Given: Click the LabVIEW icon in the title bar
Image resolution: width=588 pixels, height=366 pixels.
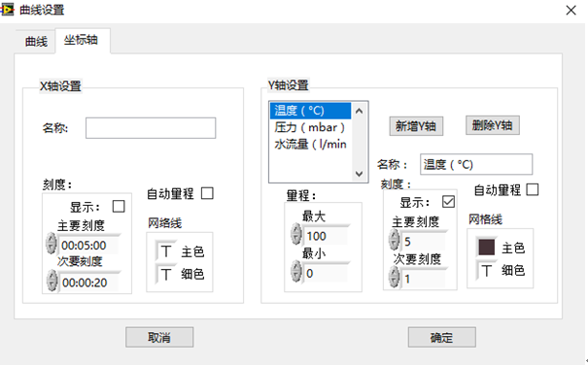Looking at the screenshot, I should click(x=7, y=10).
